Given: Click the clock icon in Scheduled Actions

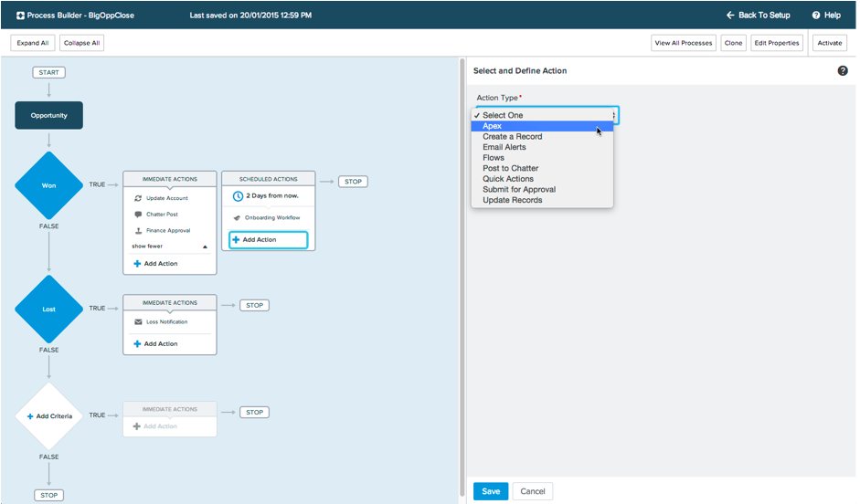Looking at the screenshot, I should (x=238, y=196).
